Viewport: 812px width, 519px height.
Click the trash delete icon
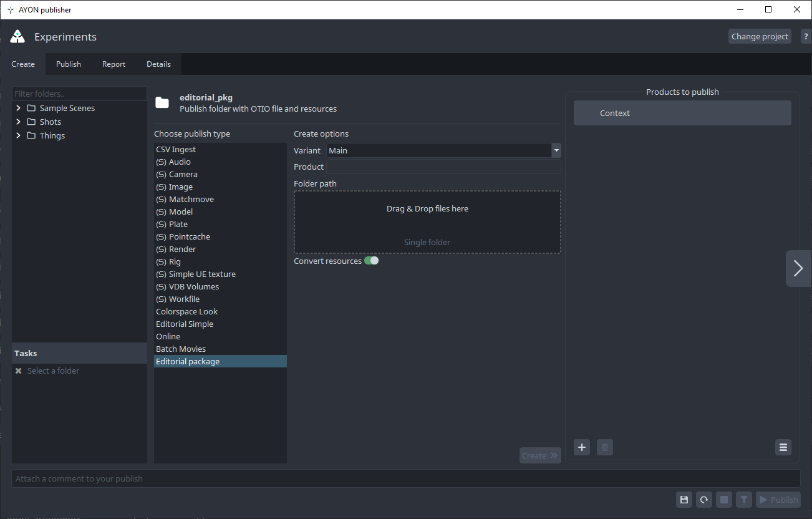604,447
